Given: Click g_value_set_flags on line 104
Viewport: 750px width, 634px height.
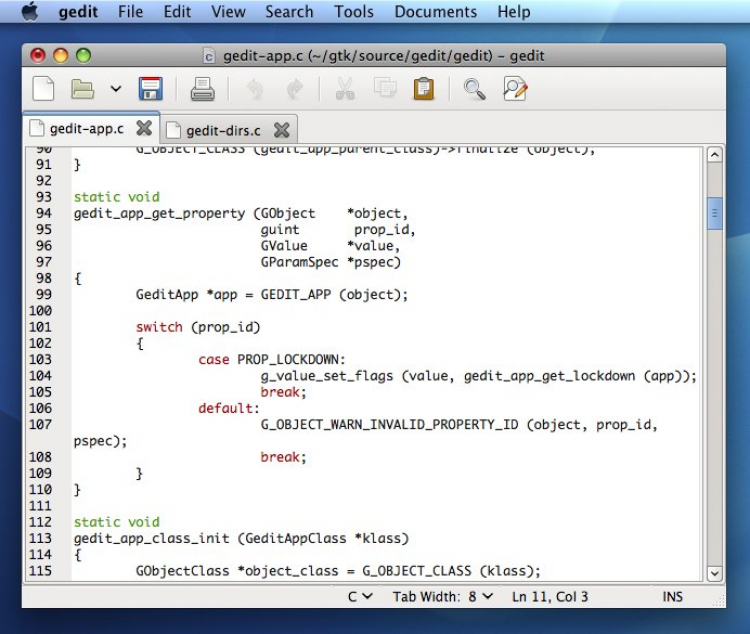Looking at the screenshot, I should (327, 377).
